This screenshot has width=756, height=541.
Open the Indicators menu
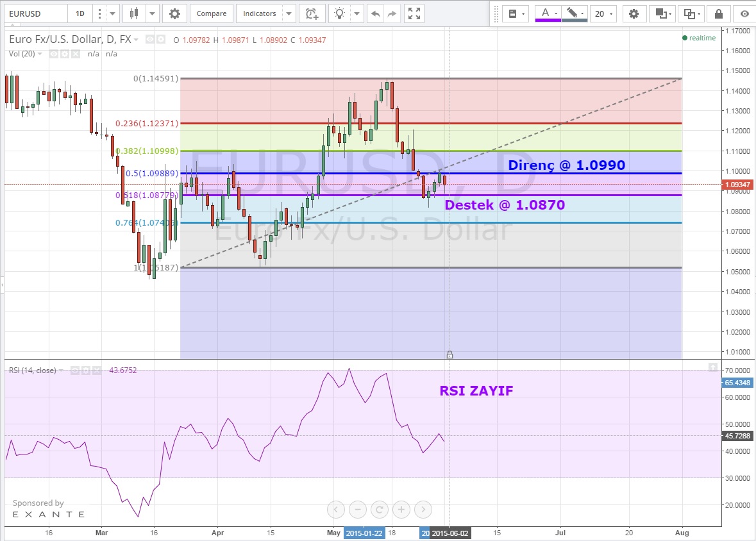click(x=260, y=13)
